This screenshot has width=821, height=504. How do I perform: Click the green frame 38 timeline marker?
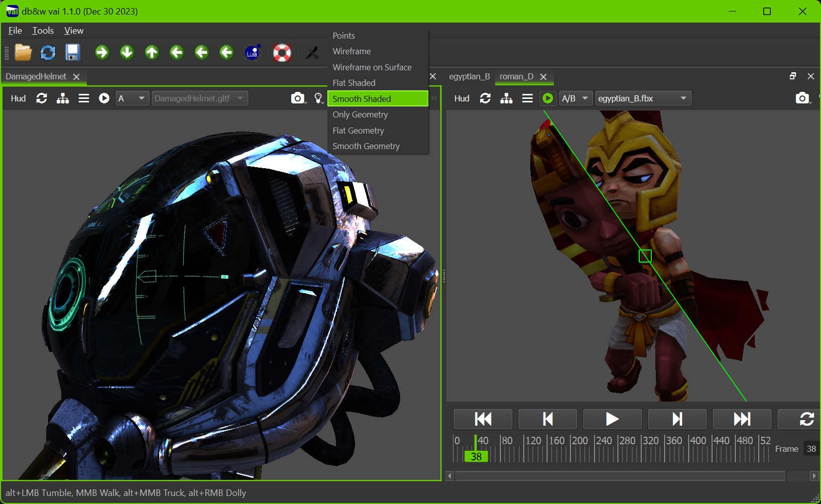tap(476, 457)
